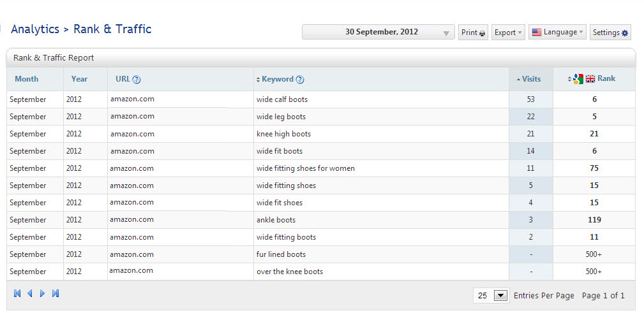Click the Month column header
This screenshot has width=644, height=313.
tap(27, 79)
